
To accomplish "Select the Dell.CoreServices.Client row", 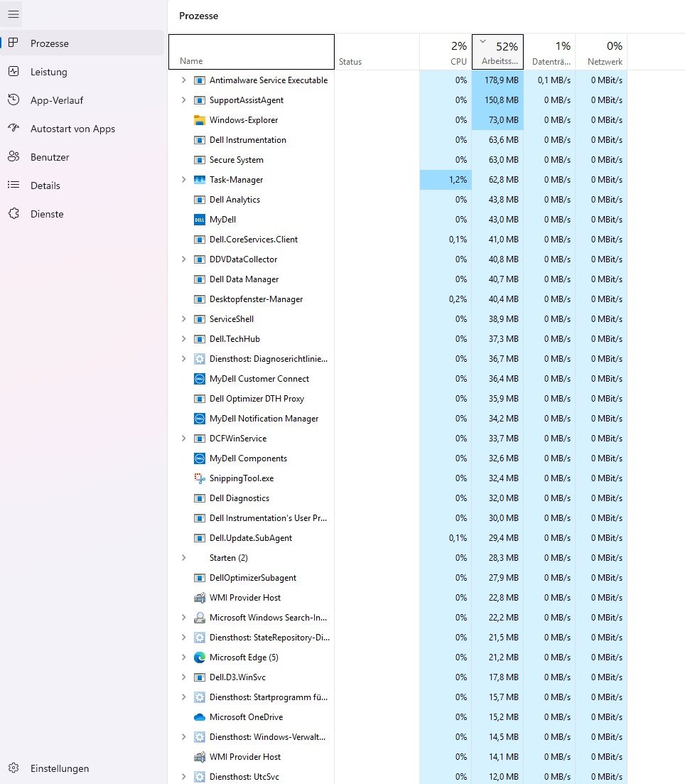I will (x=398, y=240).
